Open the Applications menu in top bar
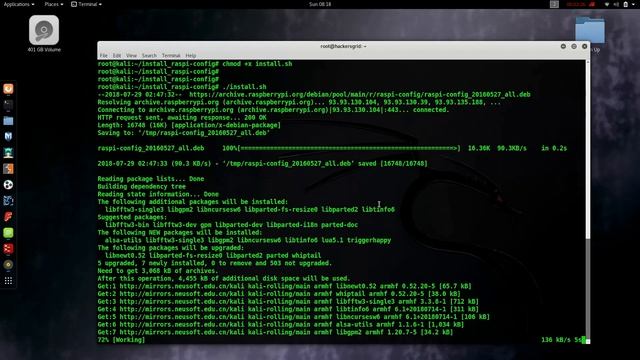This screenshot has width=640, height=360. coord(19,4)
